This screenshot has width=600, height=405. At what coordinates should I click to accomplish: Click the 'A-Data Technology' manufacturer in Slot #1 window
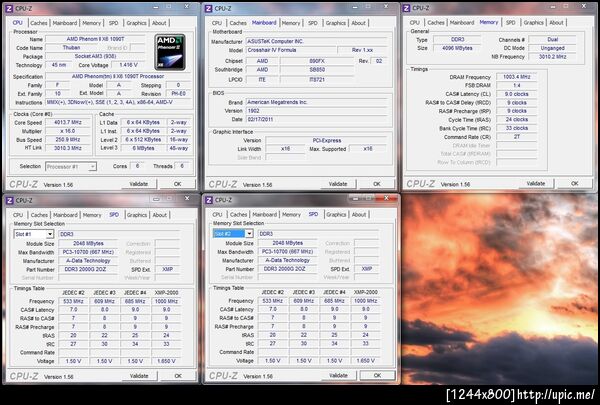88,261
